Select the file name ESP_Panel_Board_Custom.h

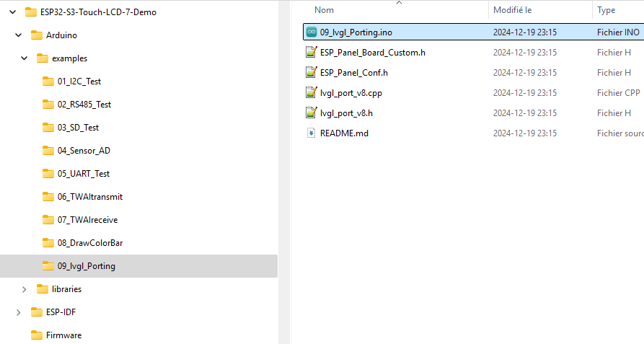[x=373, y=52]
